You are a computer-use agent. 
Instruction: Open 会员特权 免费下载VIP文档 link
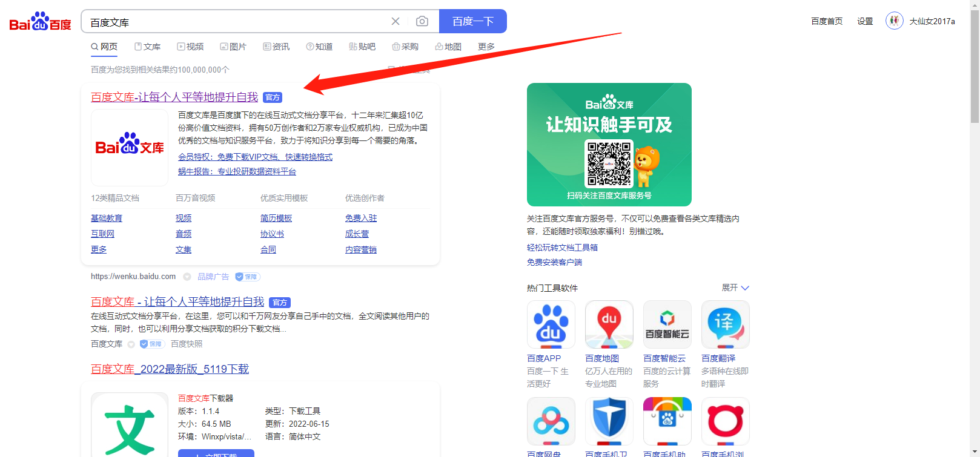pos(255,157)
